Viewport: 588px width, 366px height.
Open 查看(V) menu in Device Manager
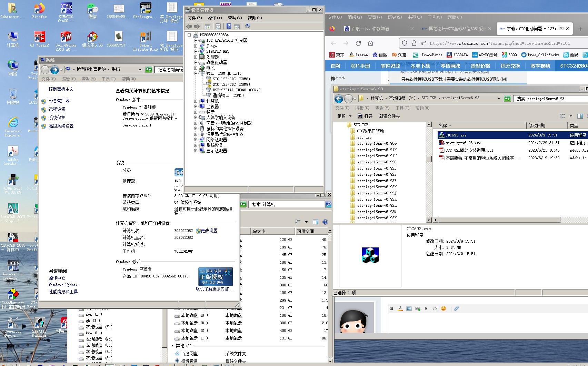[x=235, y=18]
